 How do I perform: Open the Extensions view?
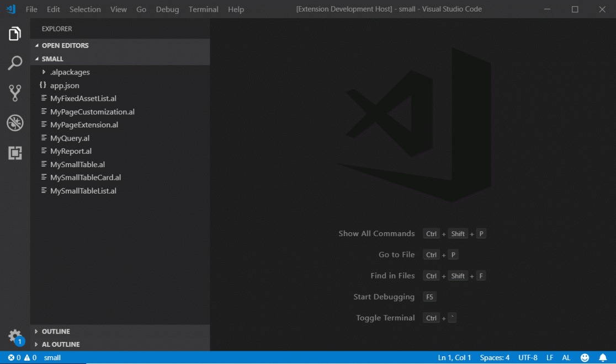coord(14,153)
